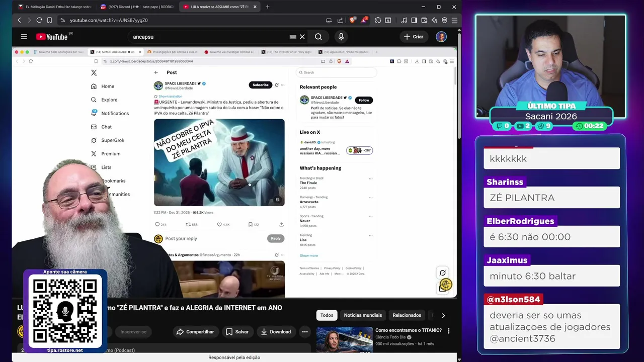The width and height of the screenshot is (644, 362).
Task: Click the reply comment icon showing 244
Action: (x=157, y=224)
